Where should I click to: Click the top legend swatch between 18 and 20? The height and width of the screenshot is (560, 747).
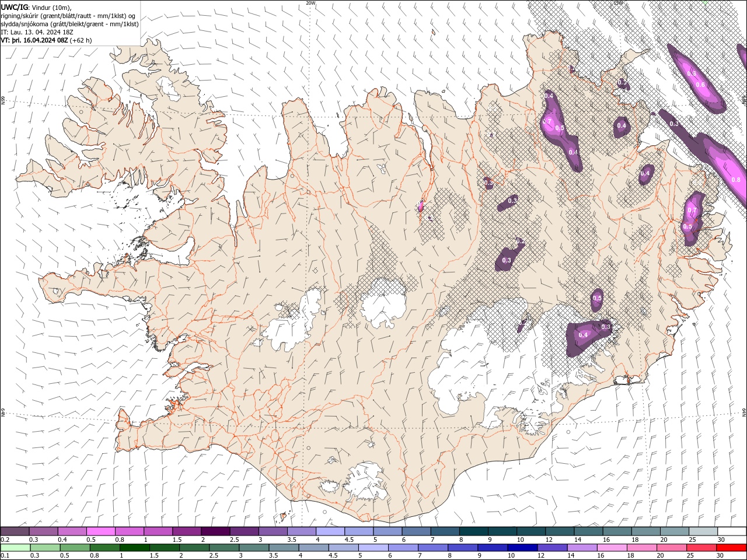[645, 531]
